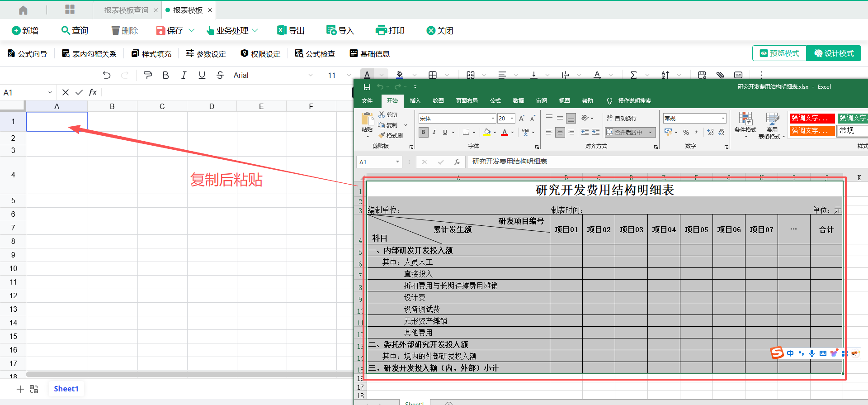Image resolution: width=868 pixels, height=405 pixels.
Task: Select the Sheet1 worksheet tab
Action: 66,389
